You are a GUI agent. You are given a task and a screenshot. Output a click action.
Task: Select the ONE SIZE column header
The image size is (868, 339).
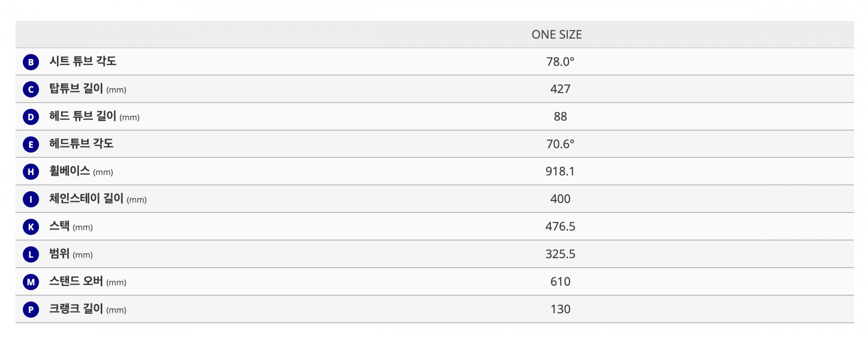pos(557,35)
